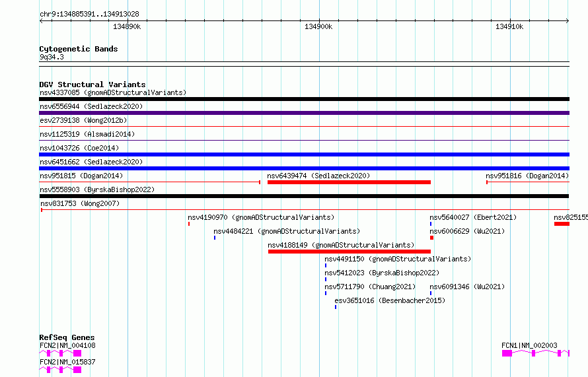588x377 pixels.
Task: Open the nsv1125319 (Alsmadi2014) label
Action: click(87, 134)
